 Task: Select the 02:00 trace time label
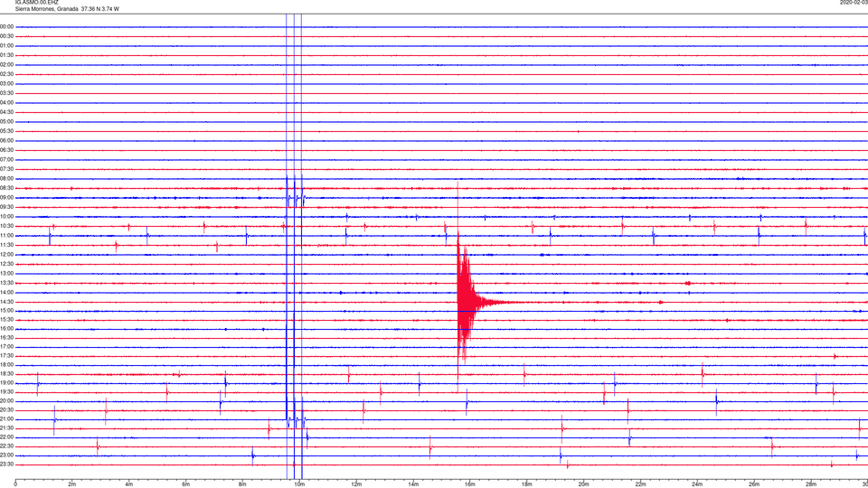pos(6,65)
